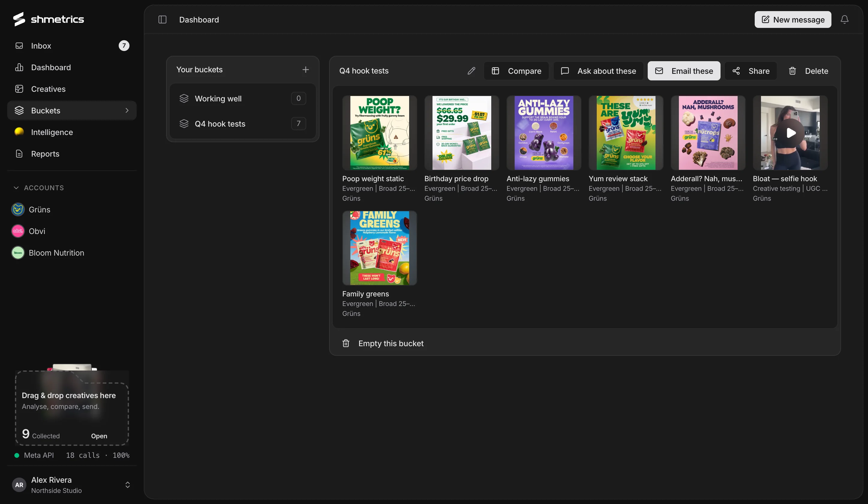Expand the Buckets submenu chevron

coord(127,111)
